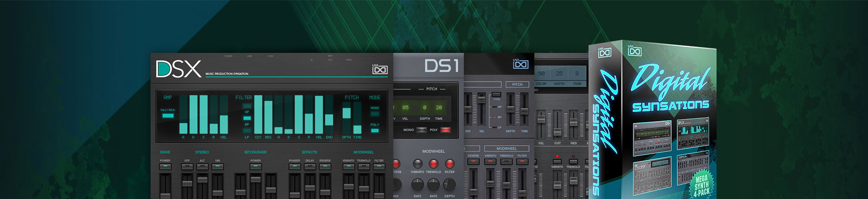Click DSX amp Decay bar
The width and height of the screenshot is (868, 199).
193,114
